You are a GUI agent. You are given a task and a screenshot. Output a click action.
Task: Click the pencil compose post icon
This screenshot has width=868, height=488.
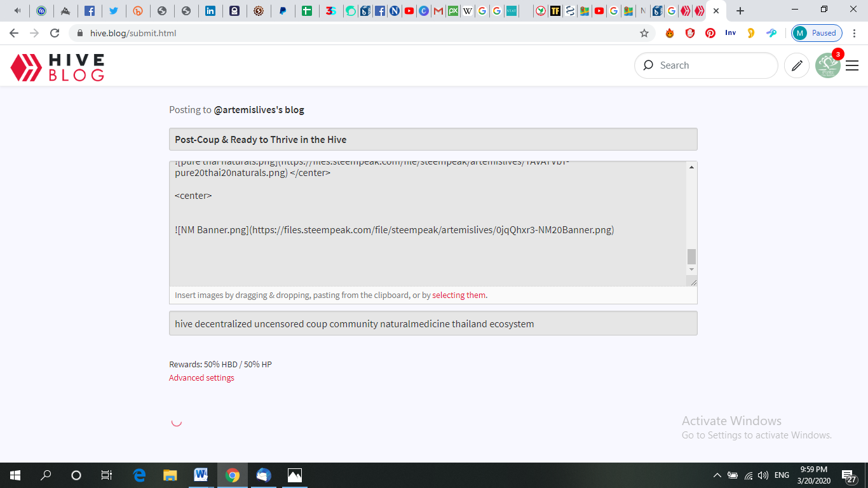(x=797, y=65)
